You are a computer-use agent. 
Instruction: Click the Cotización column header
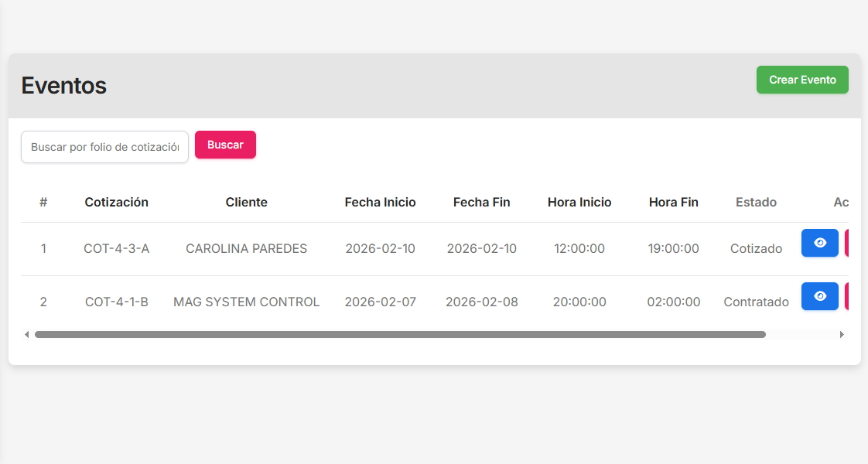(x=117, y=203)
